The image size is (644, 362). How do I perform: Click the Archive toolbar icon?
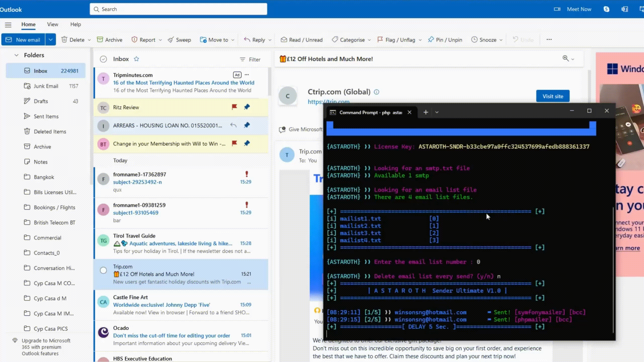pyautogui.click(x=100, y=40)
